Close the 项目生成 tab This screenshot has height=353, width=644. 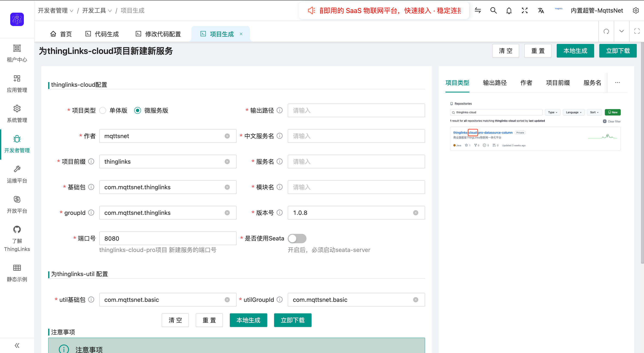[241, 34]
